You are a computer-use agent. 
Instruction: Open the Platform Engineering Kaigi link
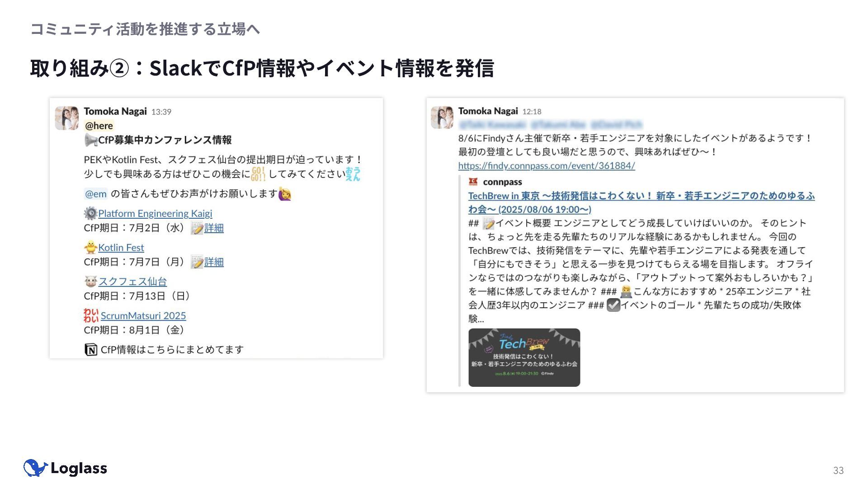(155, 213)
